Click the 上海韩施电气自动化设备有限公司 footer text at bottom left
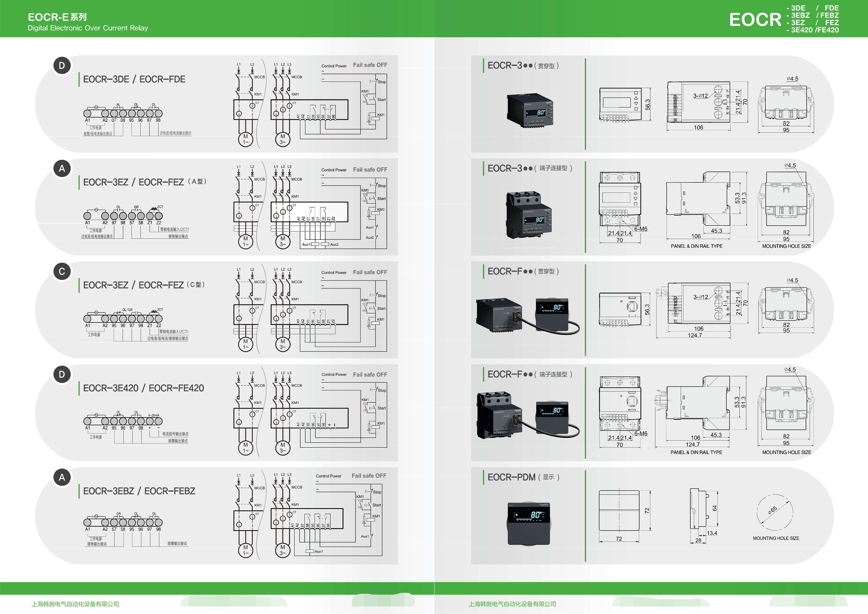 click(x=75, y=604)
